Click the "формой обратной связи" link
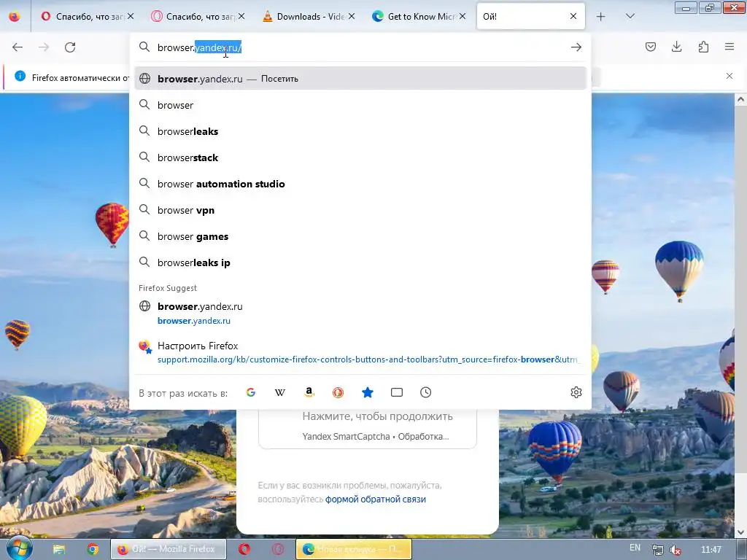Screen dimensions: 747x560 (376, 499)
